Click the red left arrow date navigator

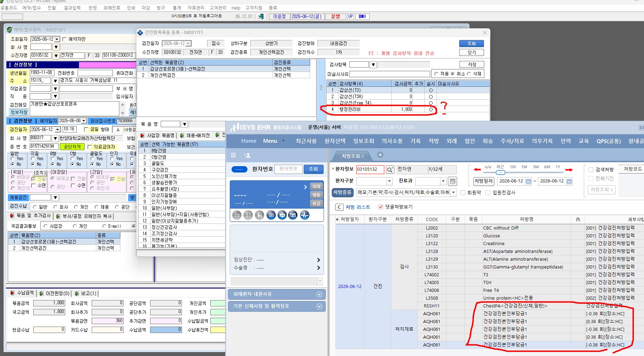[477, 170]
